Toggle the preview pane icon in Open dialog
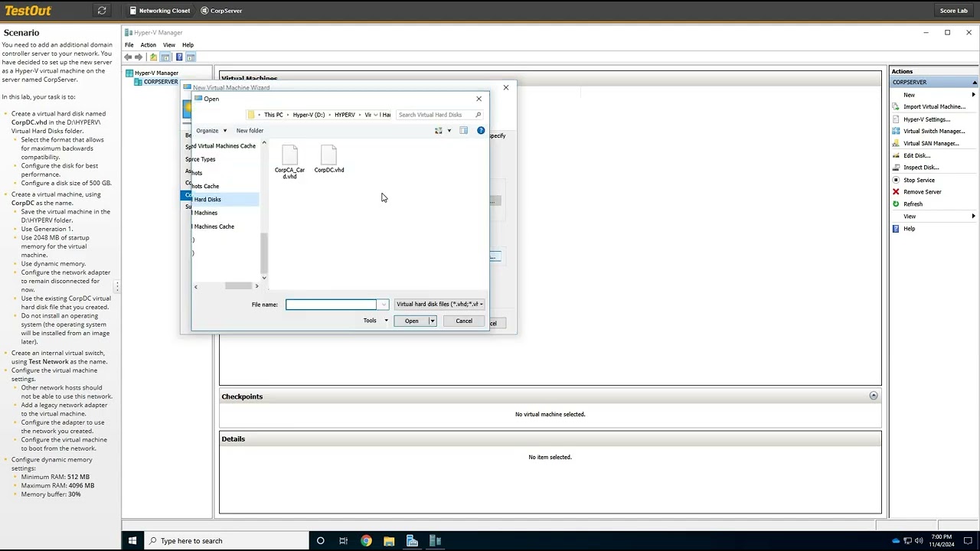 (463, 131)
